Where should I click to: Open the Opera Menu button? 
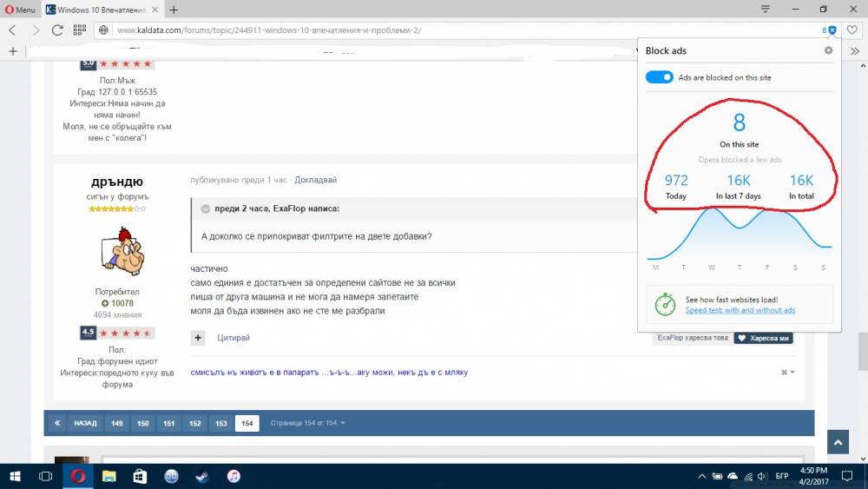(x=20, y=10)
